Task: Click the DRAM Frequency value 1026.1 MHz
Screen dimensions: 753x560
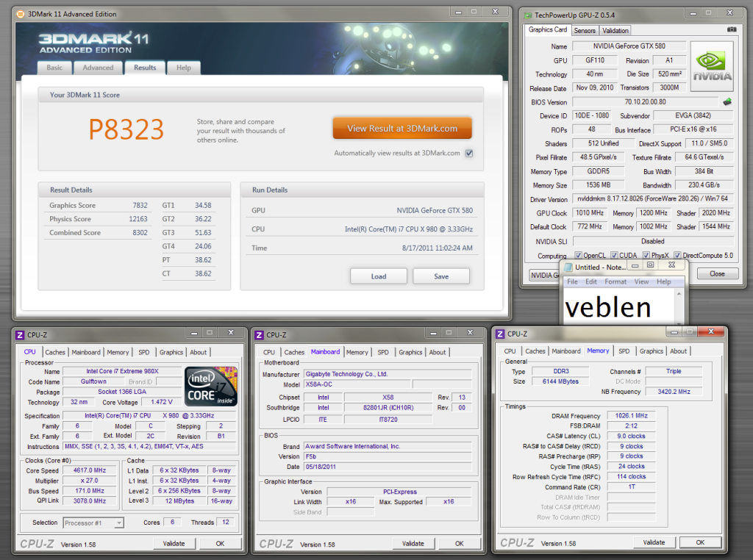Action: tap(632, 415)
